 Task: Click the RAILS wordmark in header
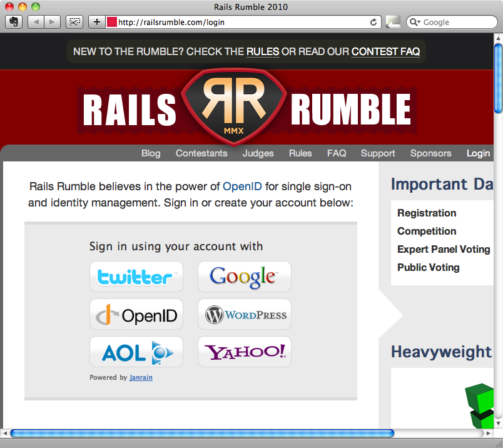(x=130, y=109)
